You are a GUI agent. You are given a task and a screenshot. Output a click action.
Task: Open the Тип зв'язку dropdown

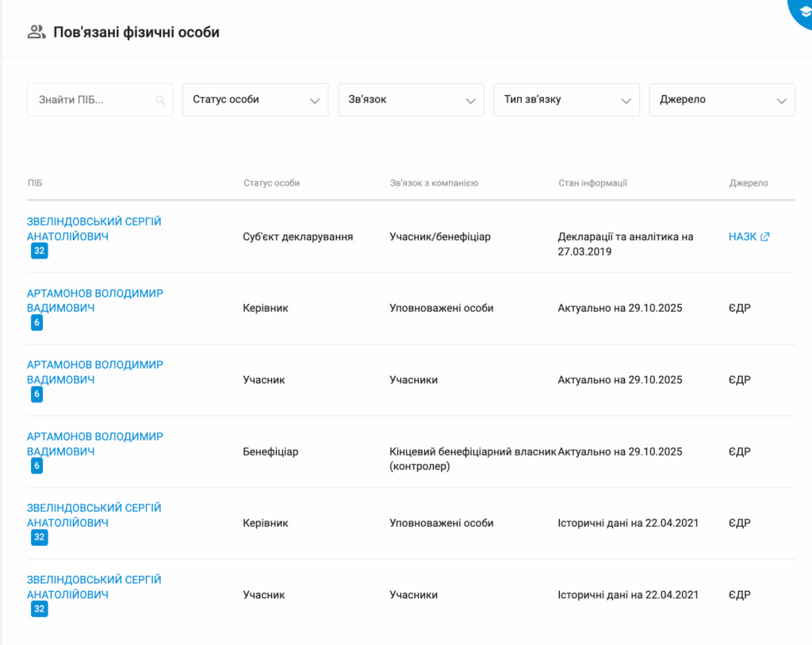566,100
